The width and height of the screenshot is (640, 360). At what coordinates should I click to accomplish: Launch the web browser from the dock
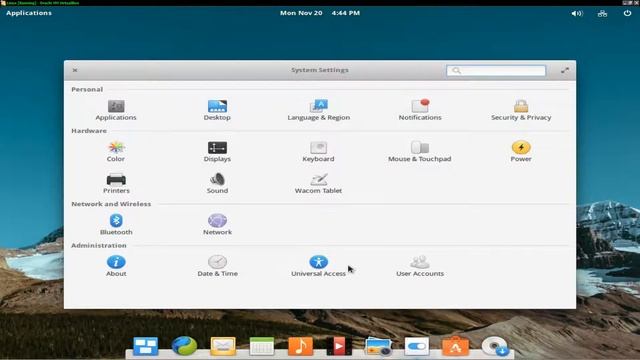184,346
